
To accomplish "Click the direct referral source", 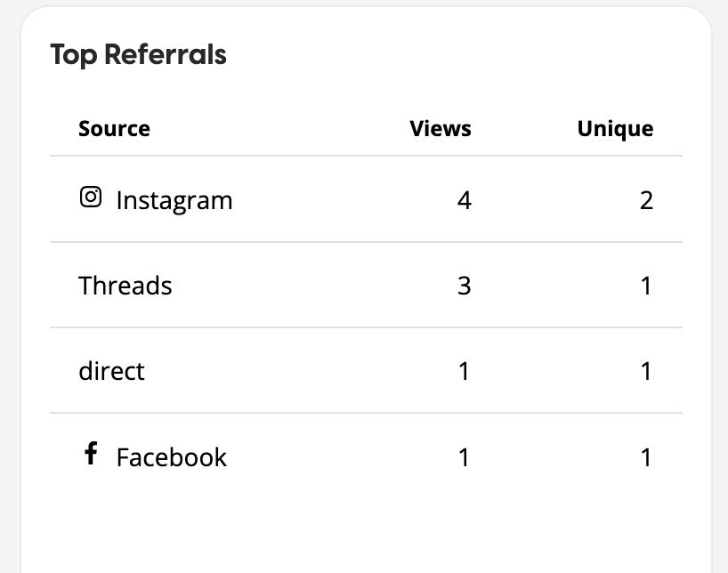I will coord(111,371).
